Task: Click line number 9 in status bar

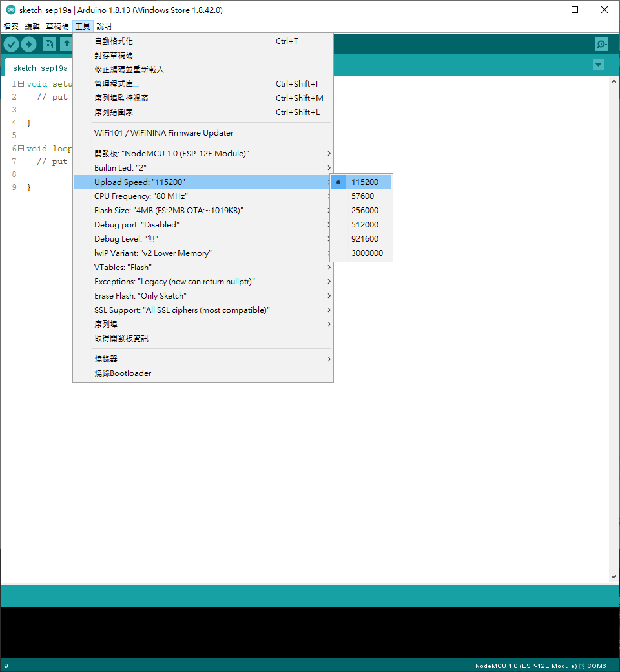Action: [6, 666]
